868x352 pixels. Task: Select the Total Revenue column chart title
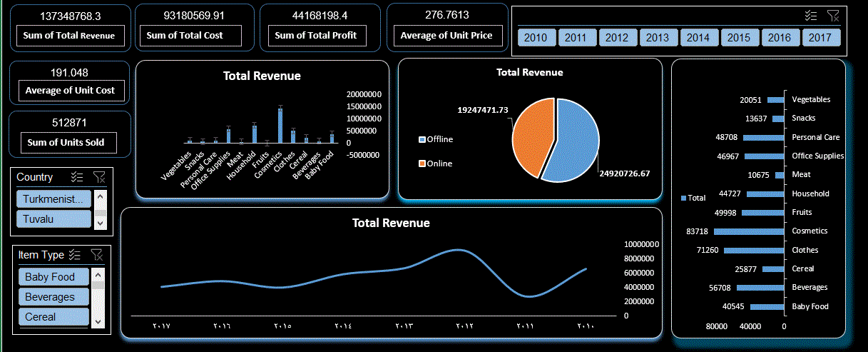coord(262,76)
